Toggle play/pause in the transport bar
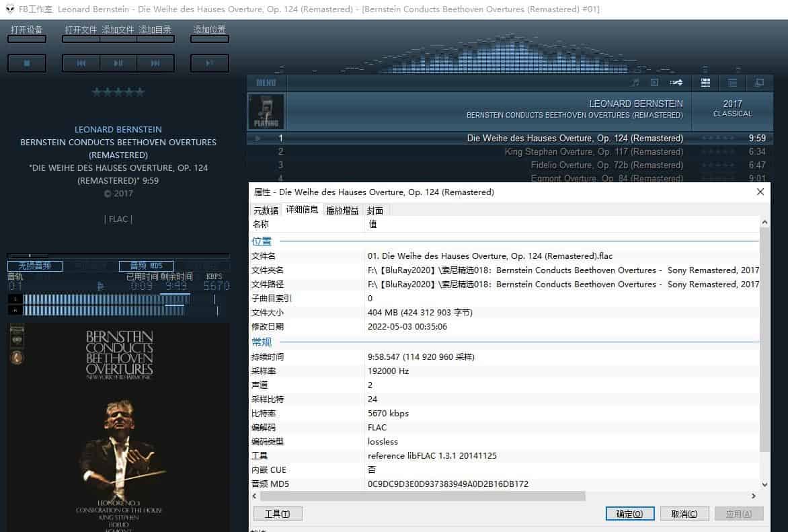The height and width of the screenshot is (532, 788). [118, 63]
